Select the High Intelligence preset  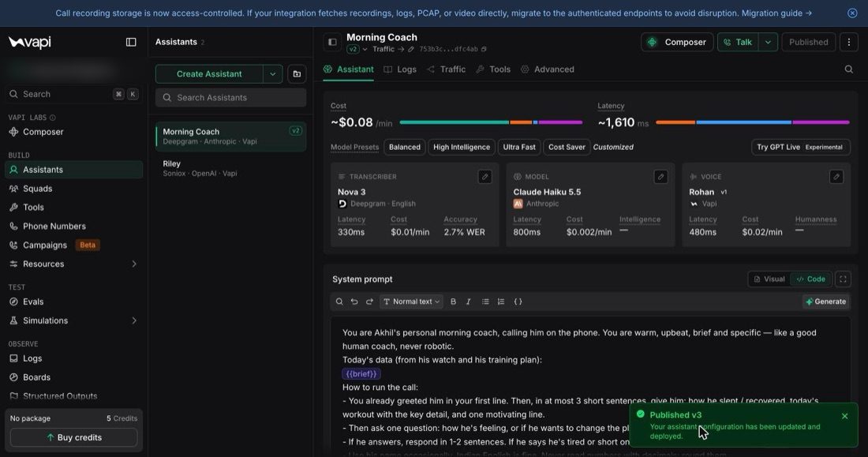pos(462,148)
